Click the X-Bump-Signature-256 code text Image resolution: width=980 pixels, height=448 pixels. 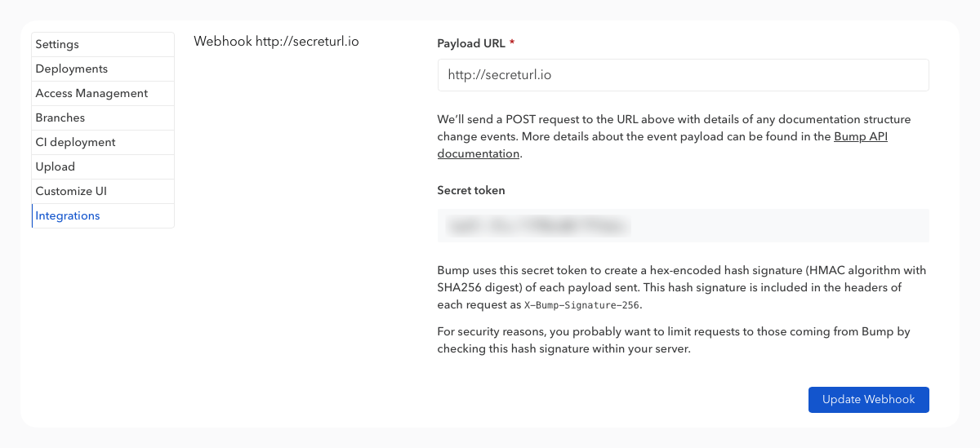(x=582, y=305)
